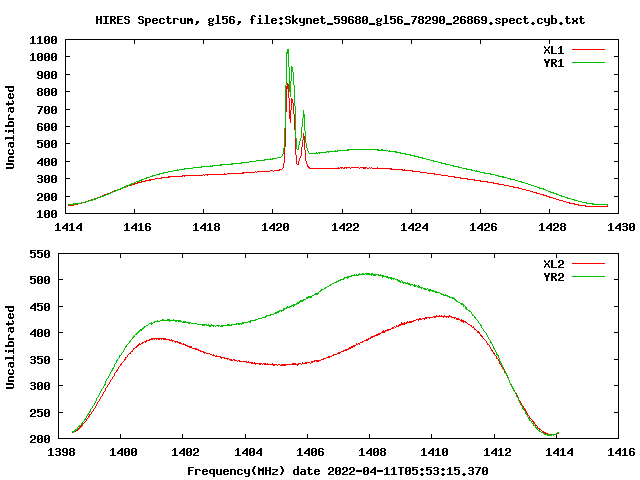The width and height of the screenshot is (640, 480).
Task: Click the 1420 tick label on top x-axis
Action: [275, 227]
